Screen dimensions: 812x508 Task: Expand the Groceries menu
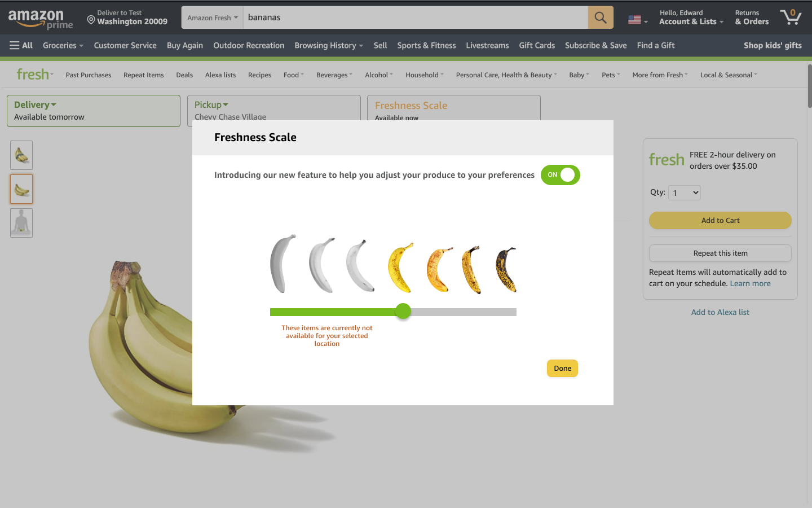63,45
